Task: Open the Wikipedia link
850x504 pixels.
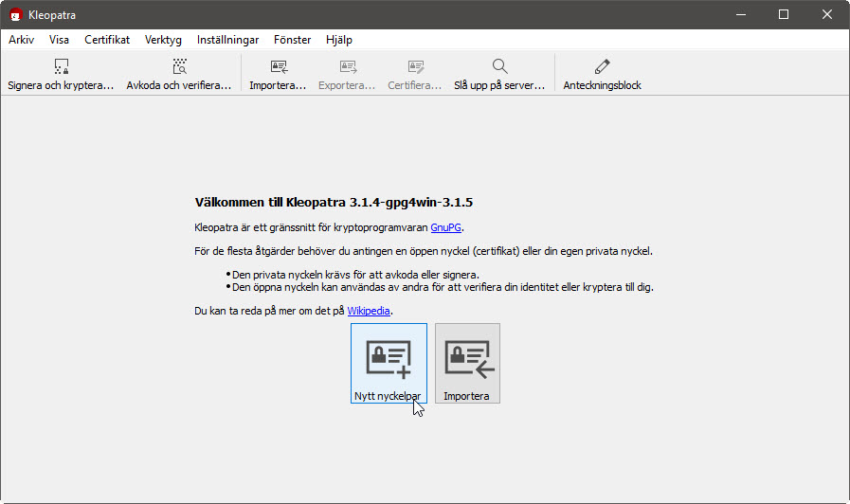Action: pyautogui.click(x=369, y=311)
